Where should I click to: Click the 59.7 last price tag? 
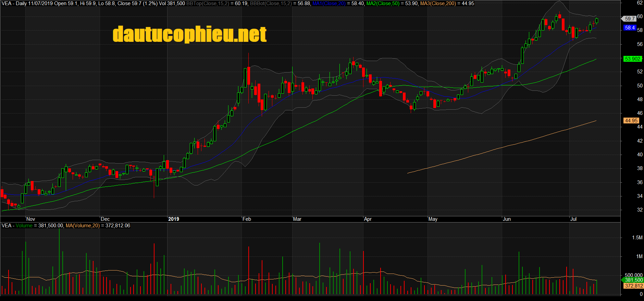pos(630,19)
